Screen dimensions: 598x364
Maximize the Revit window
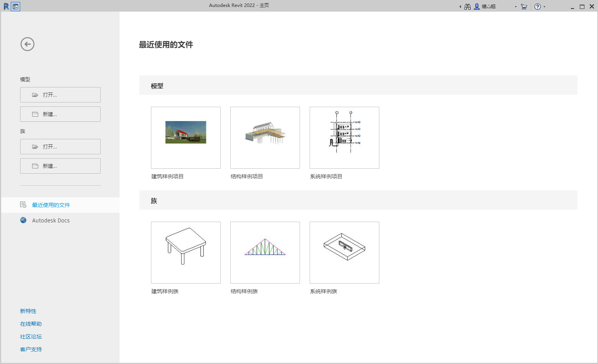[x=582, y=7]
